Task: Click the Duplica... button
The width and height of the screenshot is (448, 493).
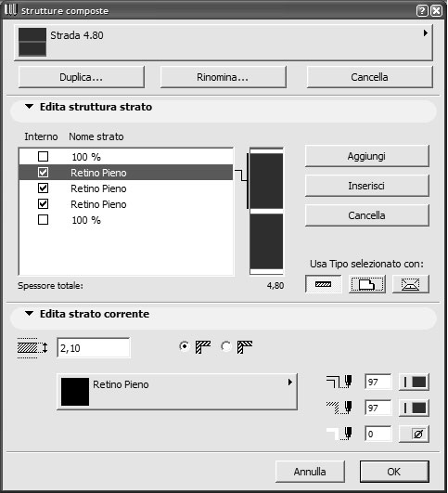Action: pyautogui.click(x=82, y=77)
